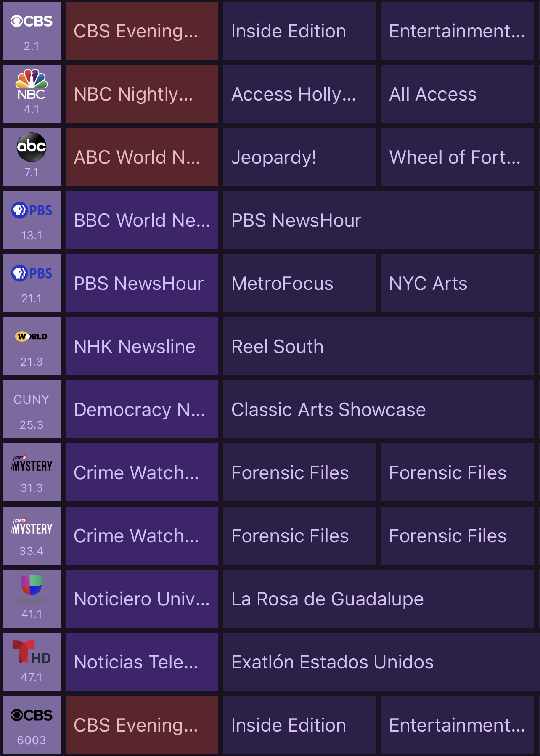Select the Jeopardy! listing

click(299, 157)
